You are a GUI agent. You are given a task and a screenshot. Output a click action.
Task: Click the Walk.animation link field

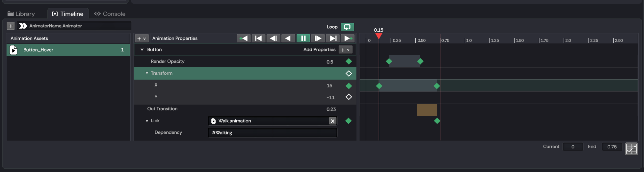(x=272, y=121)
